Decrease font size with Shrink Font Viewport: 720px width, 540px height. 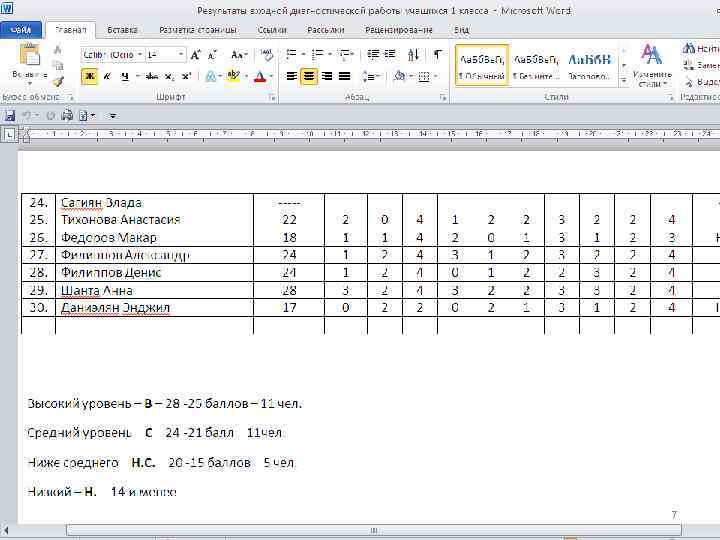coord(212,55)
